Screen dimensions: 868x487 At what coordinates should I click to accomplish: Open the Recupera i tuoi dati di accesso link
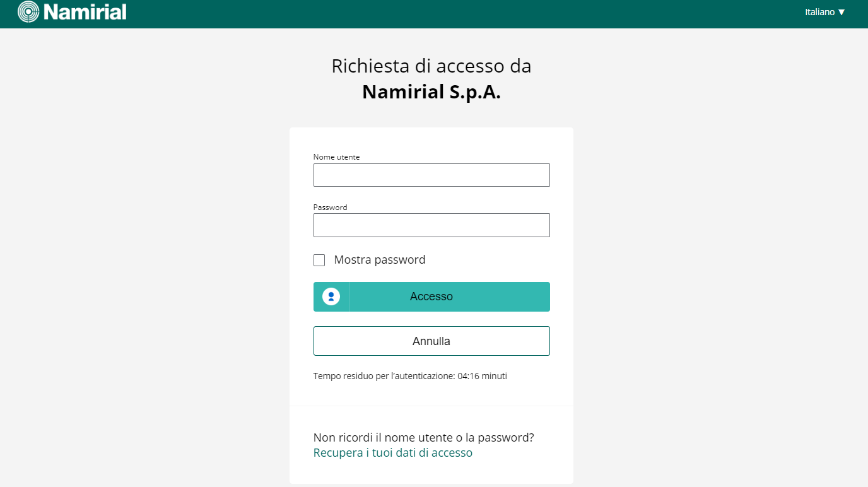pyautogui.click(x=393, y=453)
